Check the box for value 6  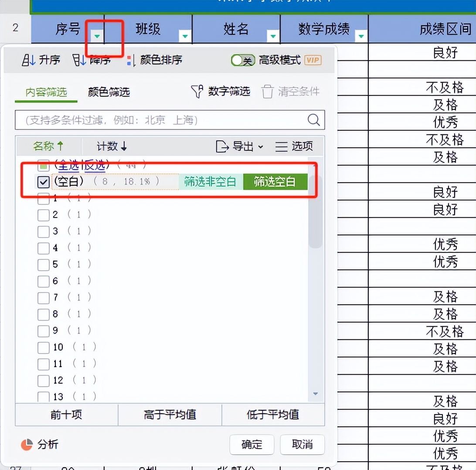[x=44, y=281]
